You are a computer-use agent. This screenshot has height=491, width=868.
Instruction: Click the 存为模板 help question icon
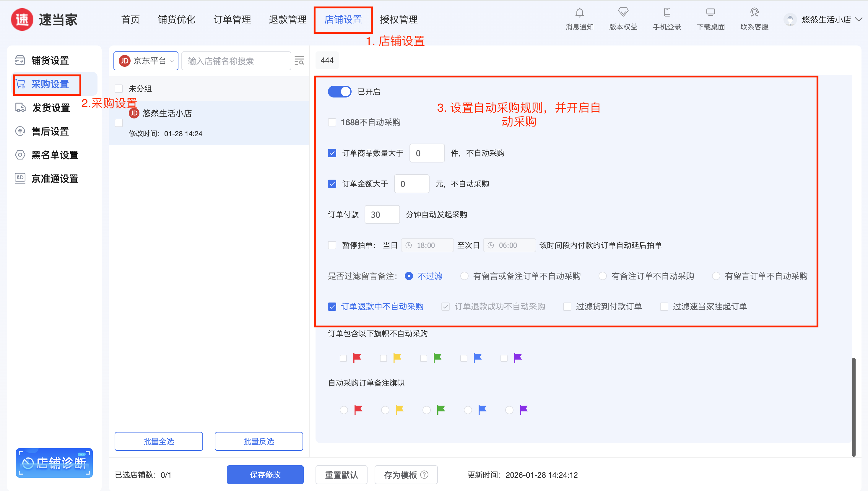click(425, 474)
